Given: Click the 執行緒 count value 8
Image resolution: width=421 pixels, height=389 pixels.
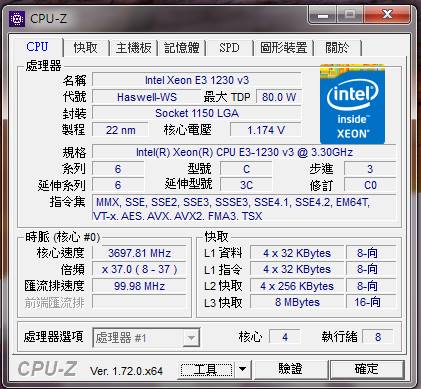Looking at the screenshot, I should (378, 337).
